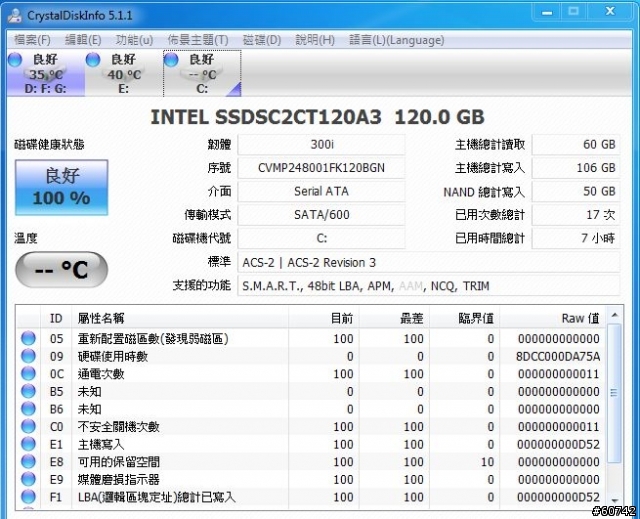This screenshot has height=519, width=640.
Task: Switch to the 40 °C E: disk tab
Action: (124, 73)
